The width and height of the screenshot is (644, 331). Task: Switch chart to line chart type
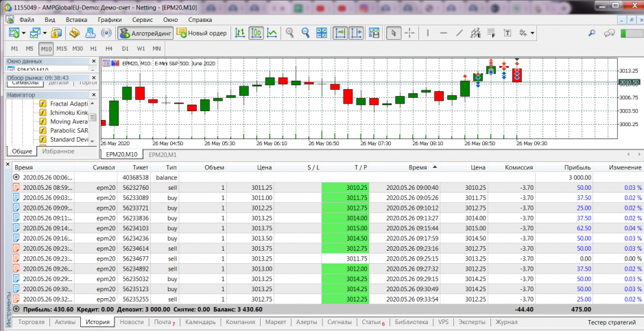(272, 33)
